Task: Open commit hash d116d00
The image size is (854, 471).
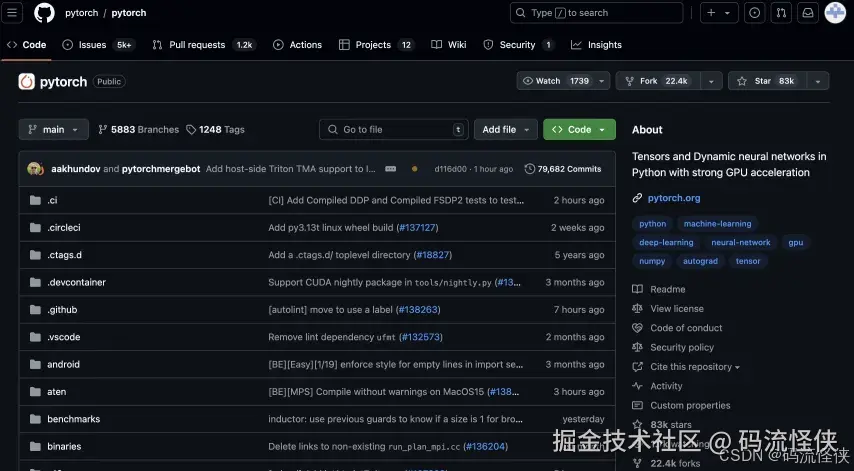Action: click(x=450, y=169)
